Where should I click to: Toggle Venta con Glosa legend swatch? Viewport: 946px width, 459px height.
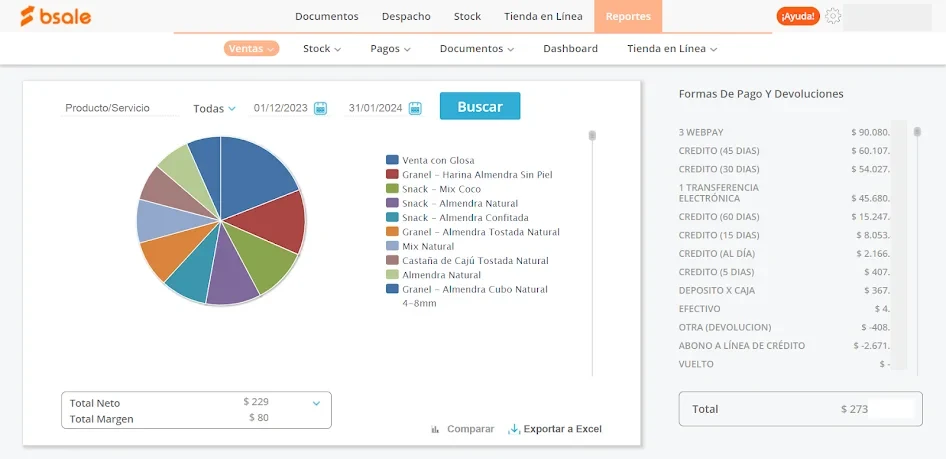[x=392, y=160]
